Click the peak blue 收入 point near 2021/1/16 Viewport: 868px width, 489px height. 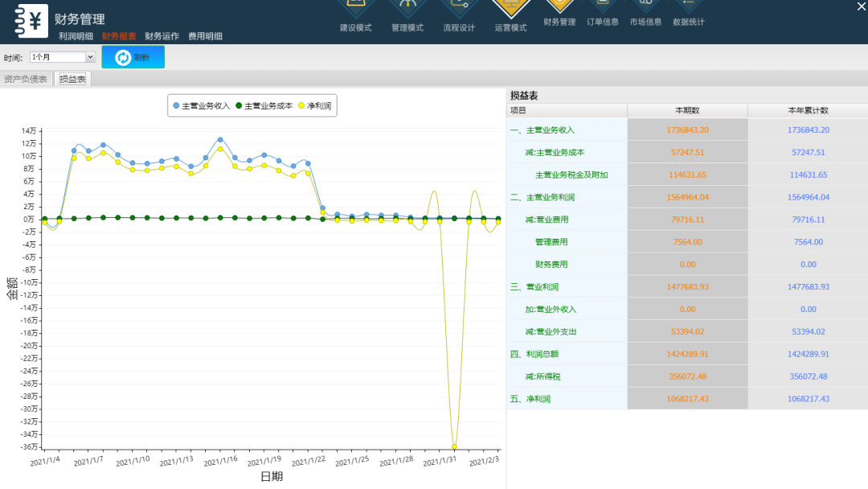(220, 140)
